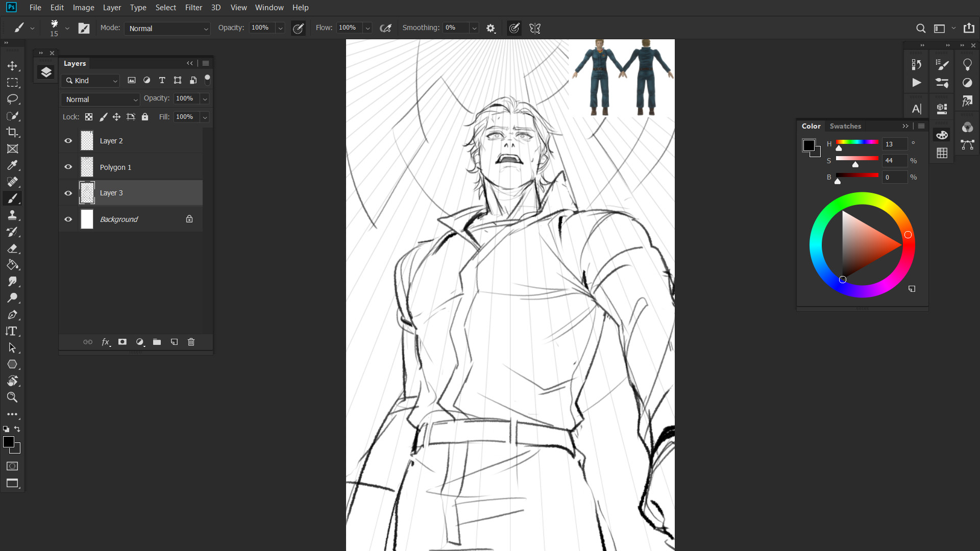The height and width of the screenshot is (551, 980).
Task: Open the Window menu
Action: point(269,8)
